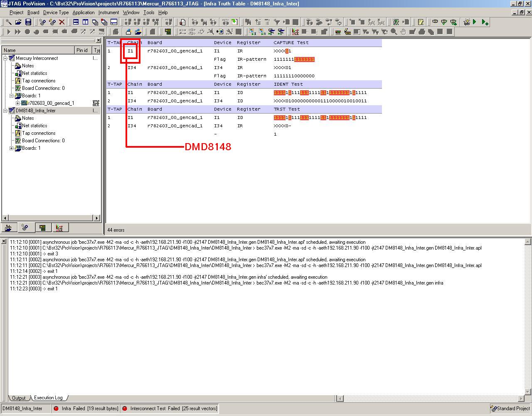Image resolution: width=532 pixels, height=416 pixels.
Task: Click the green Run play arrow
Action: (x=475, y=22)
